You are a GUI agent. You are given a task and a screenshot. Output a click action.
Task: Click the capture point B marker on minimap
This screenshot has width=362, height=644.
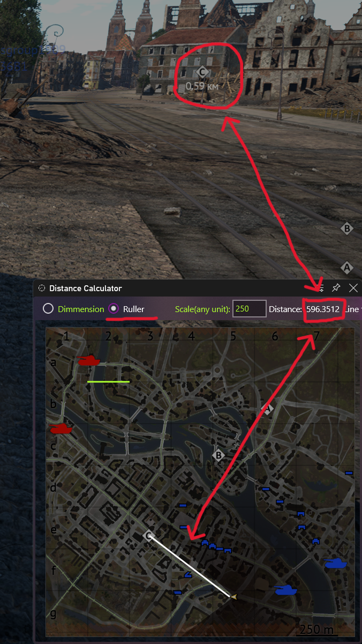[x=217, y=455]
